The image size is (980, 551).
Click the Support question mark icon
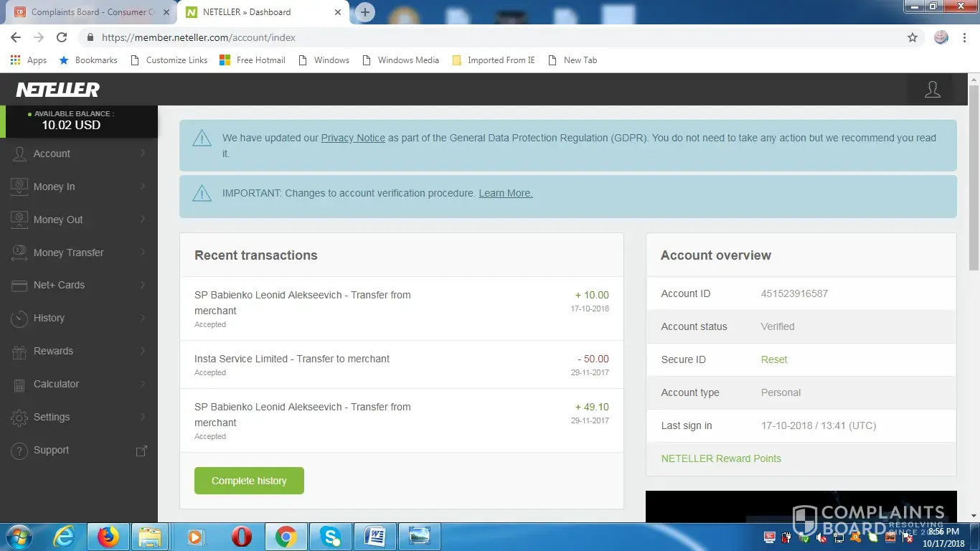coord(20,450)
